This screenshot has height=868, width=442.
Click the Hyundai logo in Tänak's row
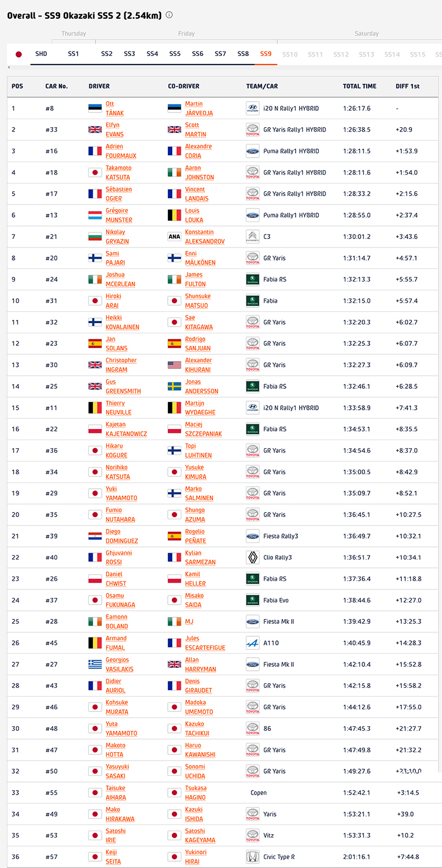tap(252, 108)
